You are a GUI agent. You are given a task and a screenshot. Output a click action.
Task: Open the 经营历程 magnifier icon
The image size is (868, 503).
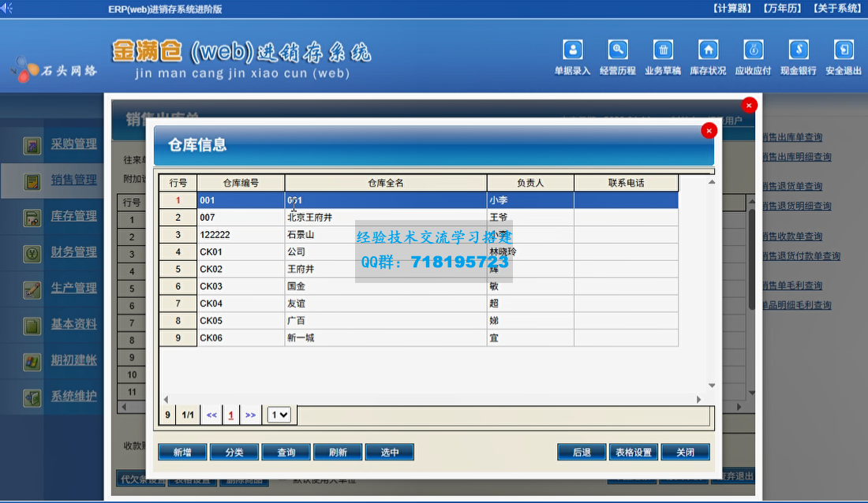tap(618, 50)
